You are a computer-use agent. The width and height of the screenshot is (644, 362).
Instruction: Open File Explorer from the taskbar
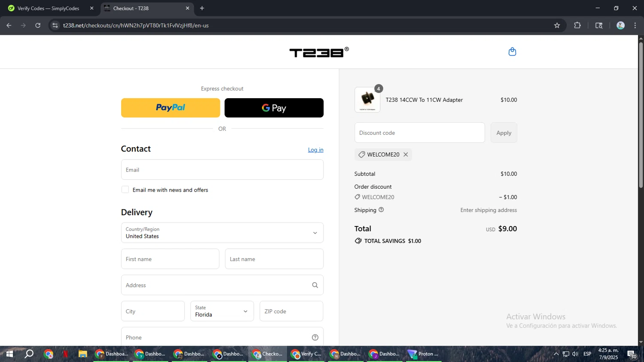click(83, 354)
